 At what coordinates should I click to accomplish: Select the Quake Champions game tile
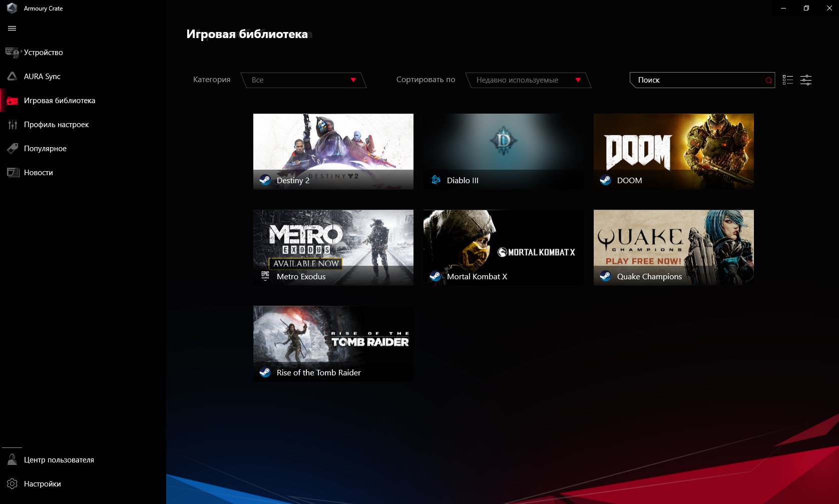pyautogui.click(x=674, y=248)
